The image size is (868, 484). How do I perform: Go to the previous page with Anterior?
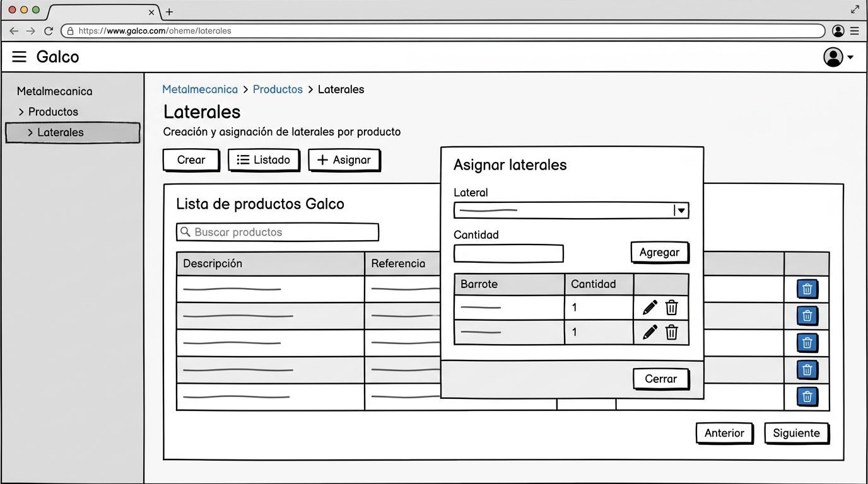coord(724,434)
